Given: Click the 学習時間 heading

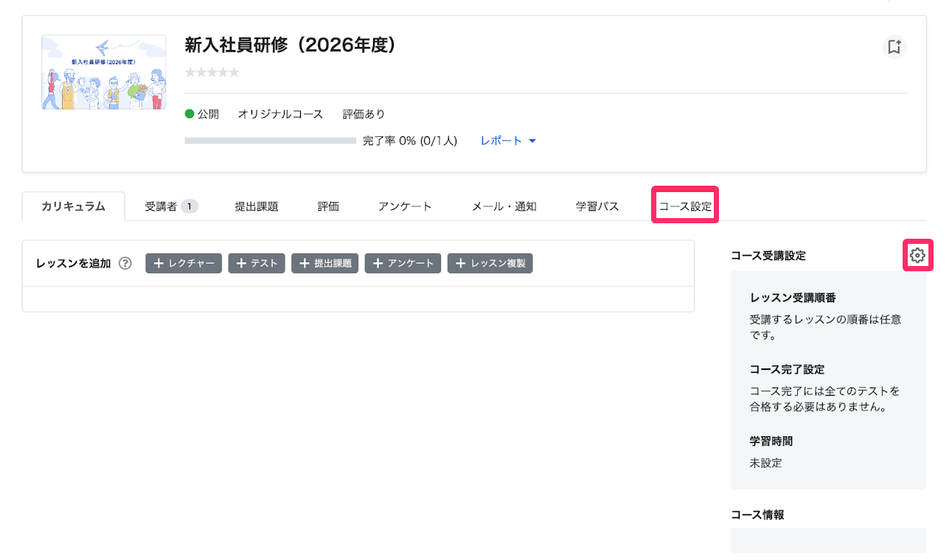Looking at the screenshot, I should 771,441.
